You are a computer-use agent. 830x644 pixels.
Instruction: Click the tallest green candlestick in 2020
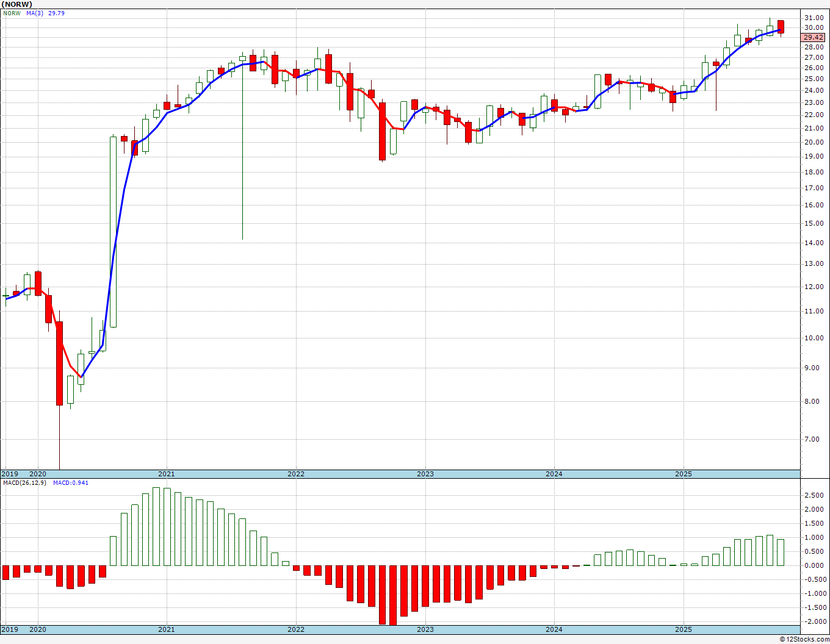113,232
